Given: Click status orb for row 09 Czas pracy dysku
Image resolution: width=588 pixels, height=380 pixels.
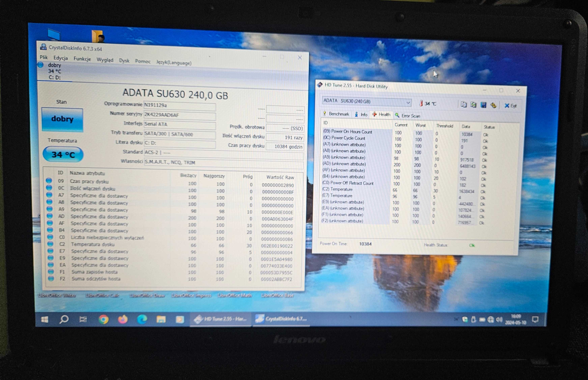Looking at the screenshot, I should 49,181.
